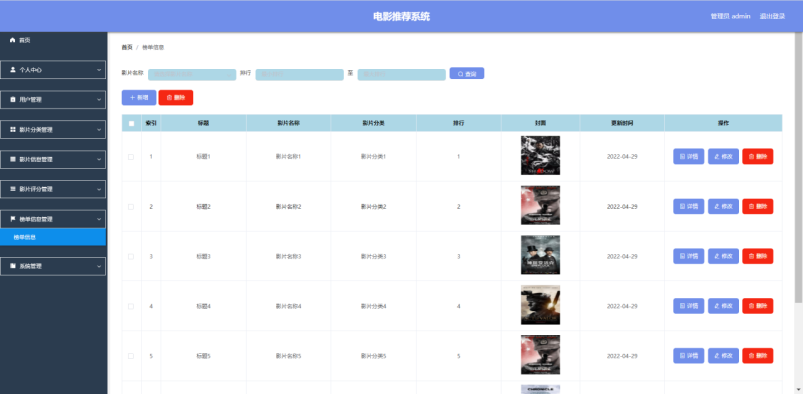Click the 更新时间 column header
The height and width of the screenshot is (394, 803).
[622, 123]
